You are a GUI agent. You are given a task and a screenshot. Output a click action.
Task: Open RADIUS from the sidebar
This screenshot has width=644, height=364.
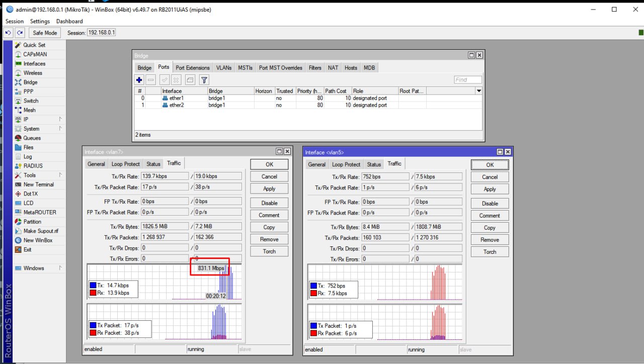pyautogui.click(x=33, y=166)
